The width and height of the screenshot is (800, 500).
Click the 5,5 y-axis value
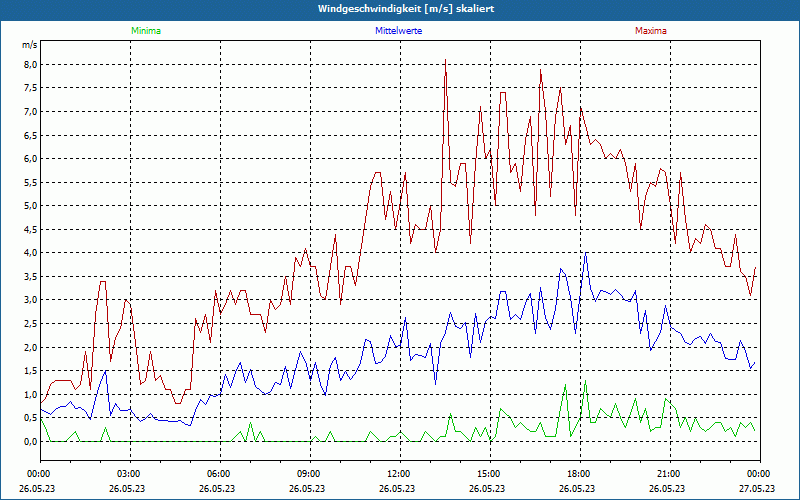click(x=31, y=182)
